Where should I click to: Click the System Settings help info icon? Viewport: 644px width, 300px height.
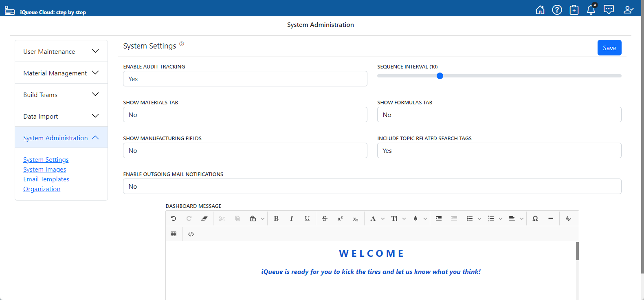182,44
